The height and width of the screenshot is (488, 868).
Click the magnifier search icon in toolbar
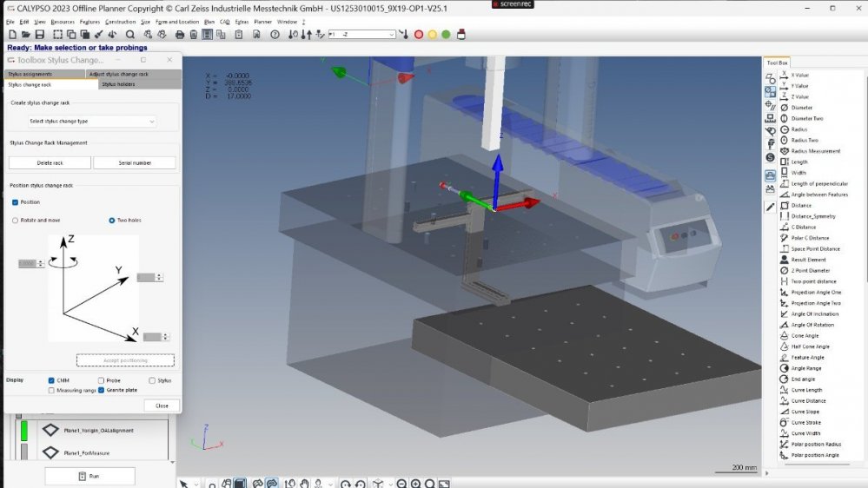click(130, 35)
